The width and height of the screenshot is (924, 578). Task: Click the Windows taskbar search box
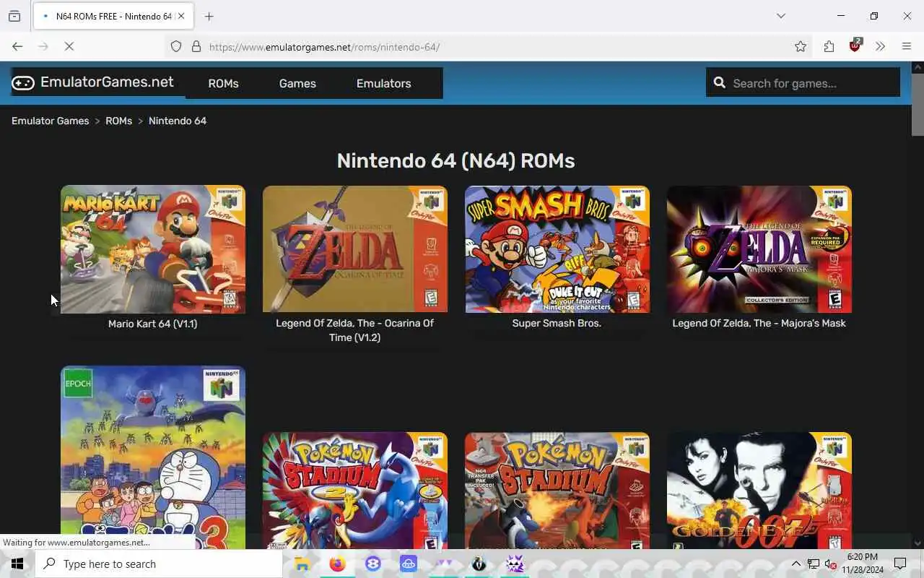(159, 564)
